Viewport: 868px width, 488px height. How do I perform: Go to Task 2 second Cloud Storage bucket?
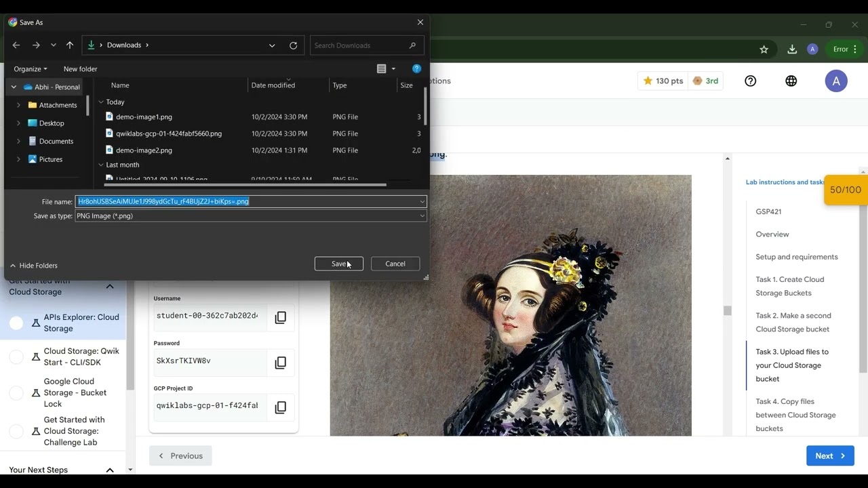(x=793, y=323)
